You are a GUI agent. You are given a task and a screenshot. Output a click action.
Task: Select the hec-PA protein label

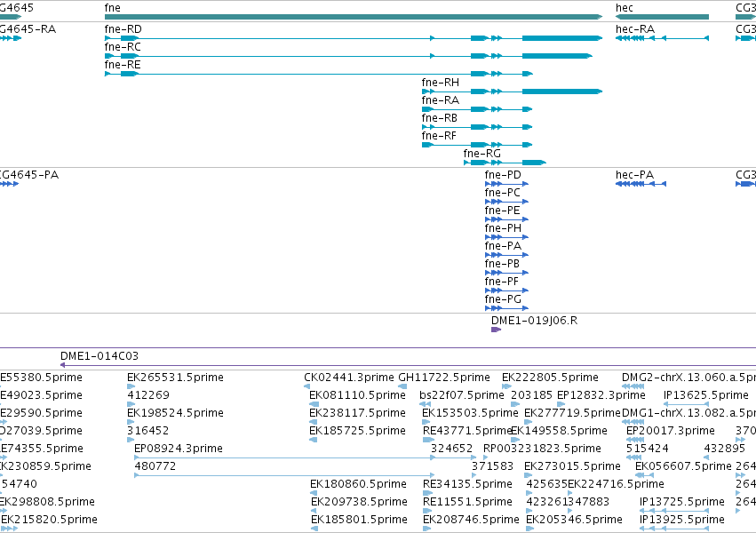pos(634,175)
